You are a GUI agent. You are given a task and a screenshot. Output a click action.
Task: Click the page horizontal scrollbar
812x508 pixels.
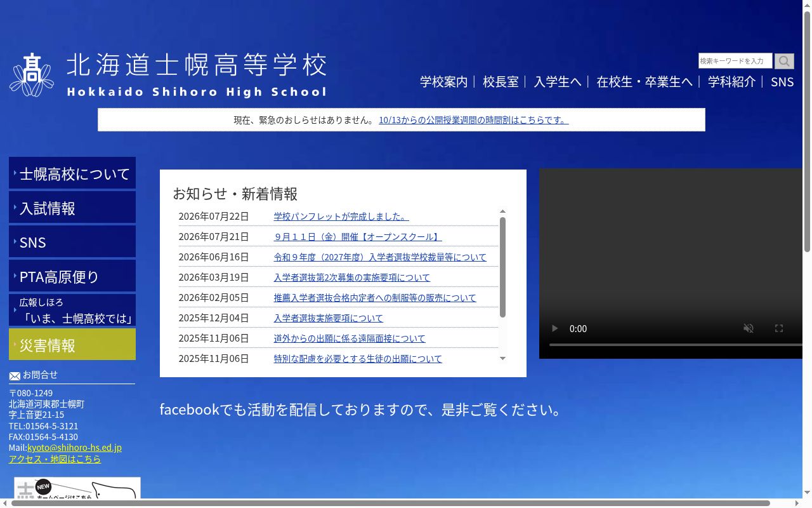tap(391, 503)
